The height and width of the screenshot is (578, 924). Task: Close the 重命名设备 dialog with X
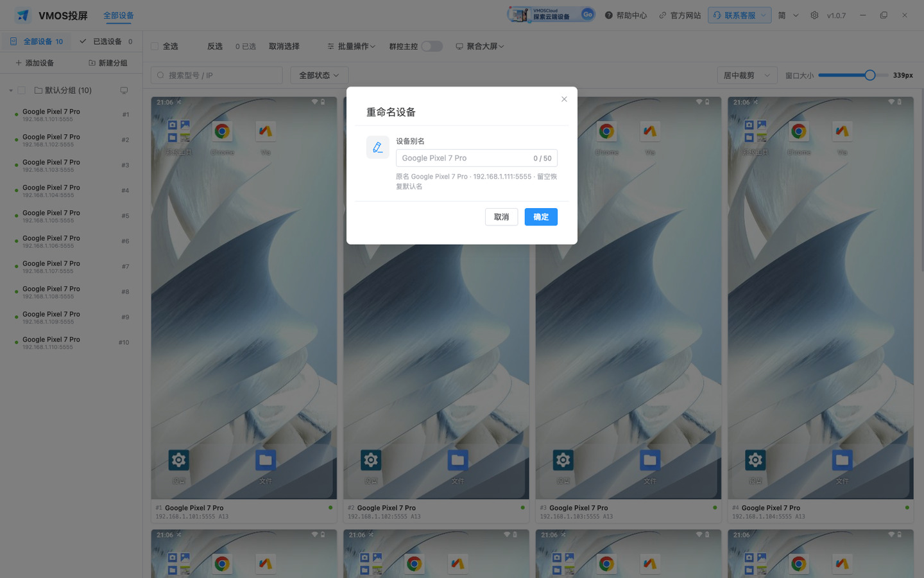point(564,99)
